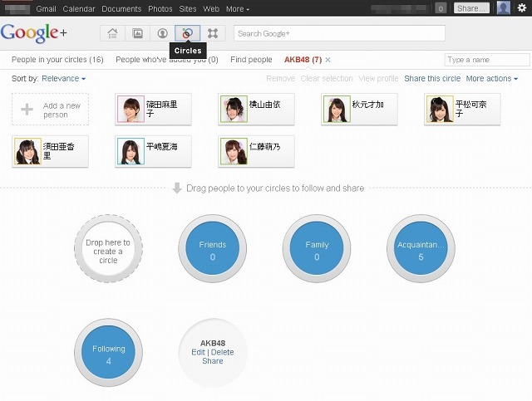Open Documents from the top bar
Viewport: 532px width, 401px height.
pyautogui.click(x=121, y=9)
